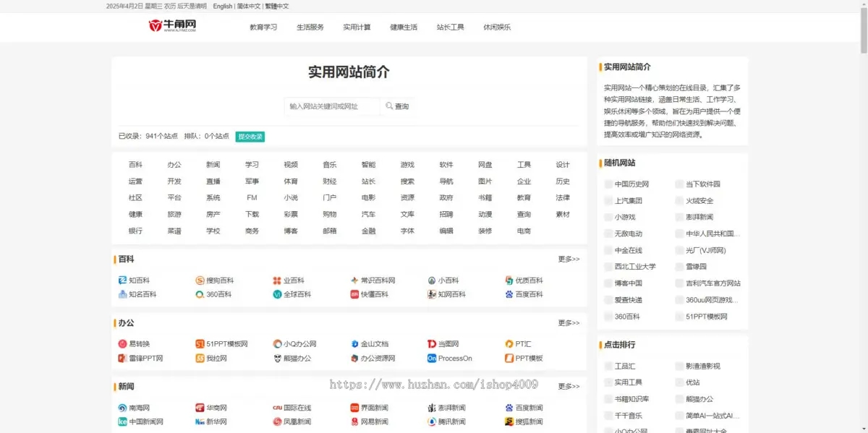Click the 查询 search button with magnifier
This screenshot has height=433, width=868.
point(397,106)
